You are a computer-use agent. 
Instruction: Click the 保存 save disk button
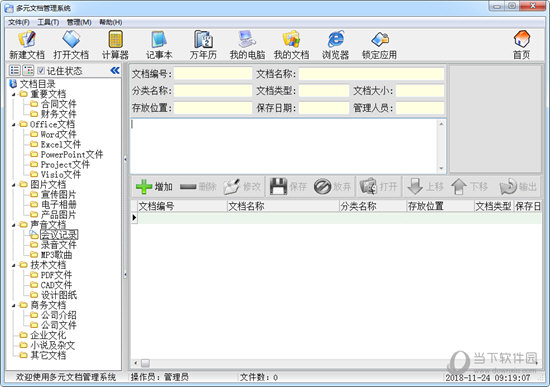[x=288, y=187]
